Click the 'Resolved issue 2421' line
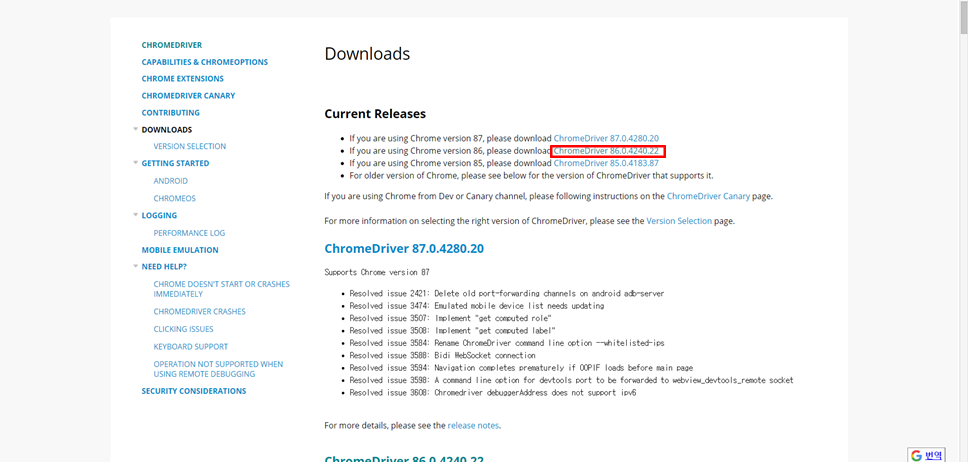The image size is (968, 462). click(507, 293)
